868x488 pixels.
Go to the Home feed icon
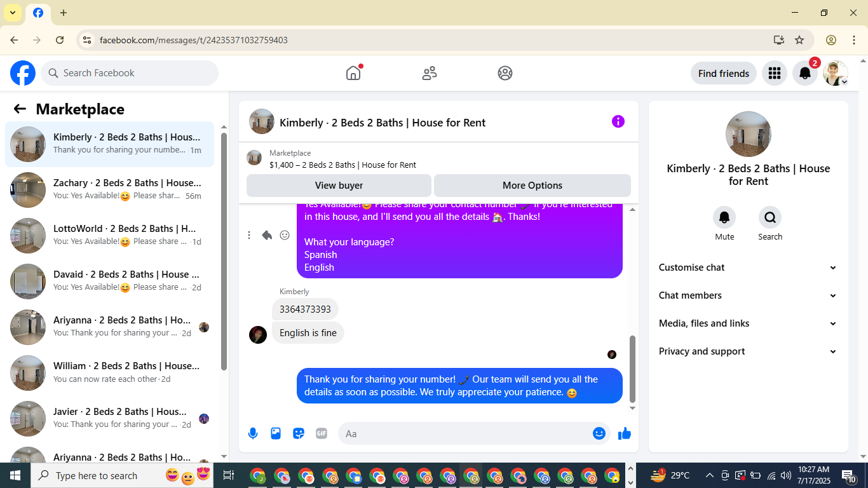point(353,73)
